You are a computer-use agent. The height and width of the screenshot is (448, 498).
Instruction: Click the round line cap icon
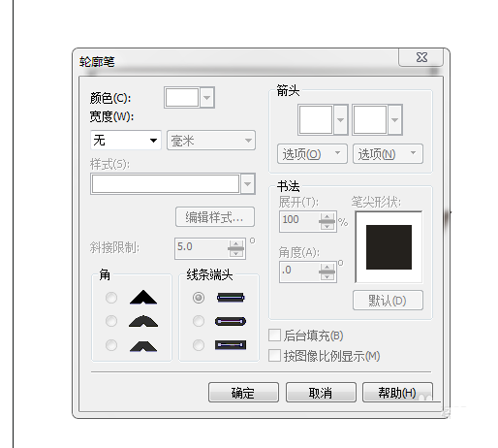point(231,321)
